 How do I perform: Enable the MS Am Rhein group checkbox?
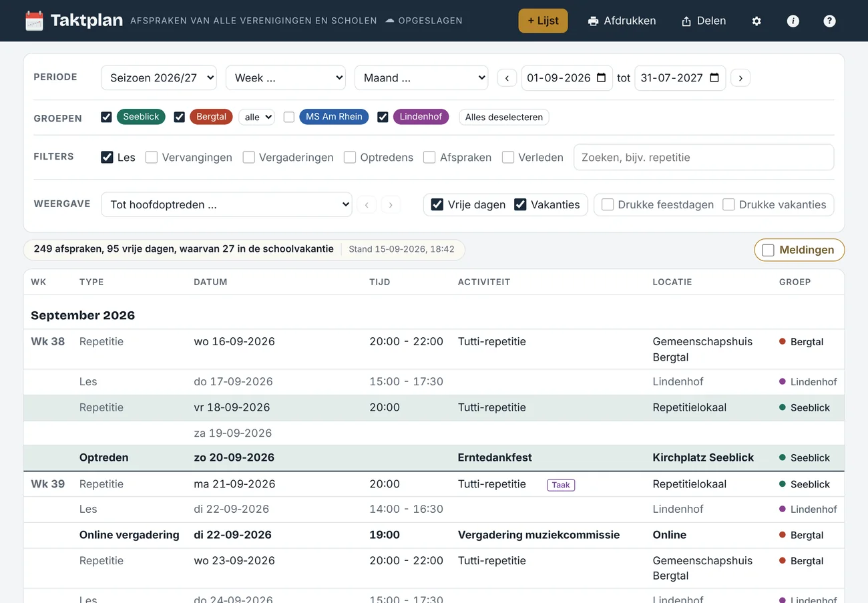coord(289,117)
